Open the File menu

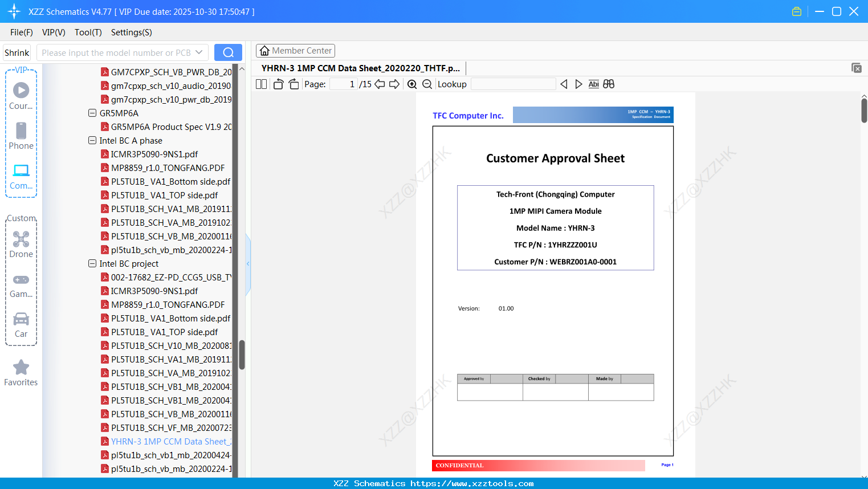tap(22, 32)
